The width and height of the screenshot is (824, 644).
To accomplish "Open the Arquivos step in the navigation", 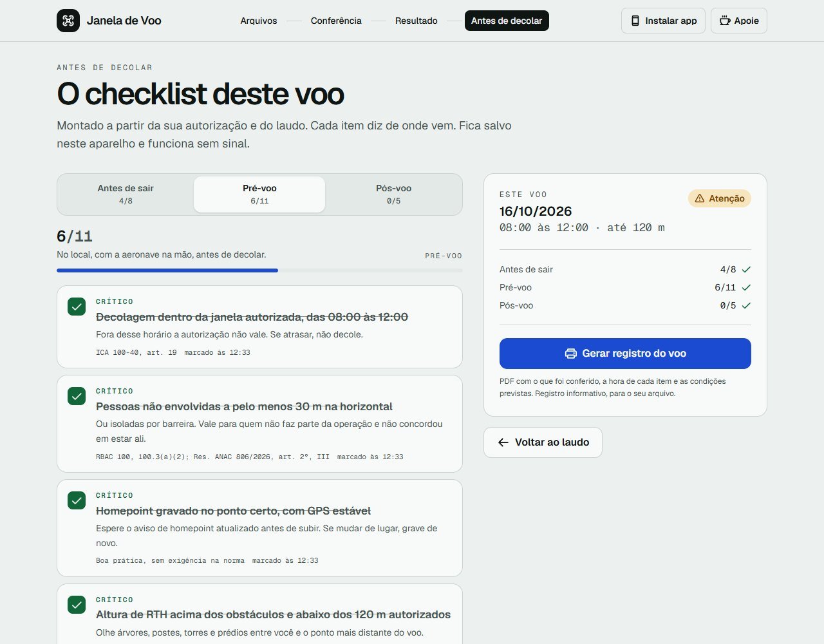I will click(x=259, y=21).
